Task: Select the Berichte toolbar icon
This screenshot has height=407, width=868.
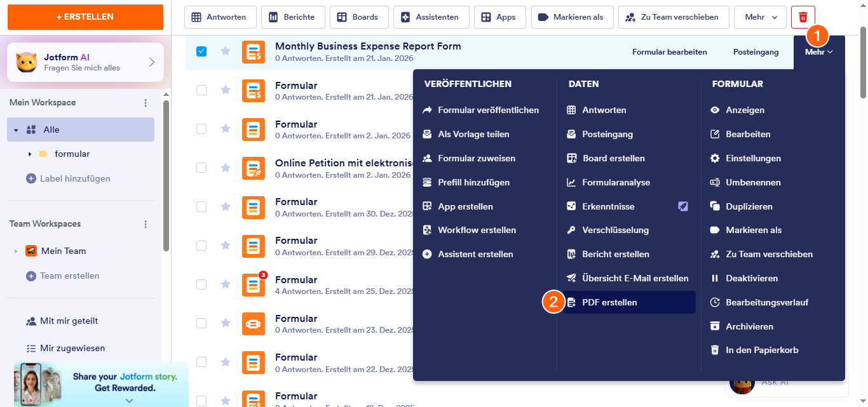Action: (x=293, y=17)
